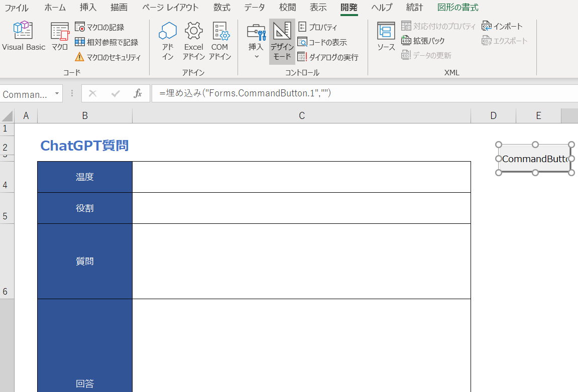Open the Insert Function fx dialog
Image resolution: width=578 pixels, height=392 pixels.
[x=138, y=93]
